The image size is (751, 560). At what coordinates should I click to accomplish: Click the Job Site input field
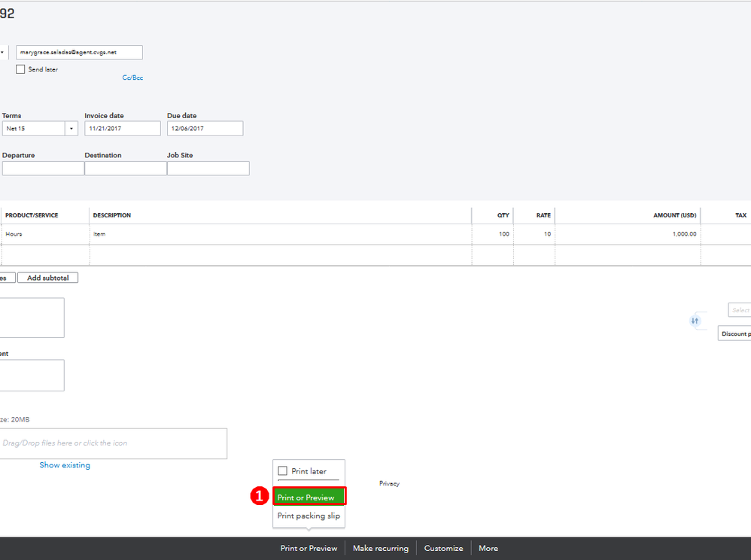[208, 168]
